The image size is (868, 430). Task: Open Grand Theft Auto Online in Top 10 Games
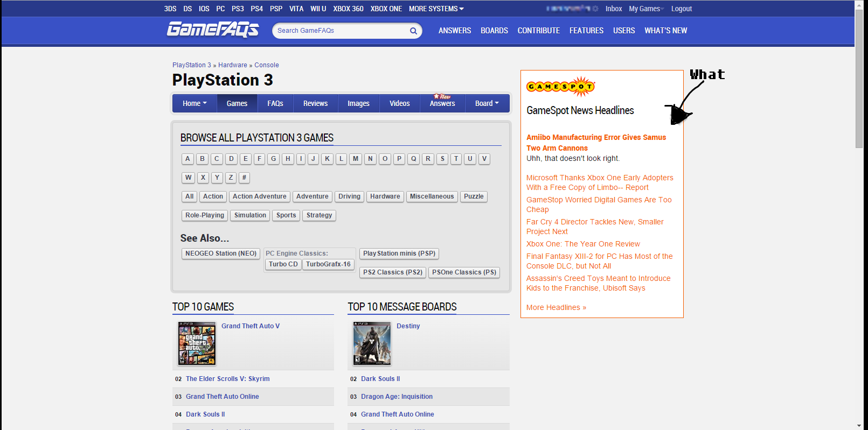point(223,397)
